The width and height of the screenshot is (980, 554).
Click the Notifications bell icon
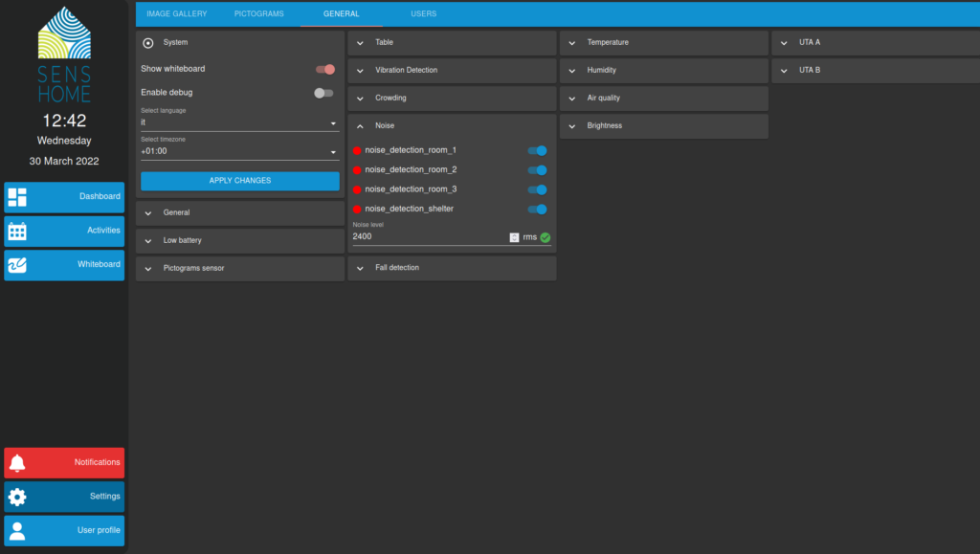17,463
